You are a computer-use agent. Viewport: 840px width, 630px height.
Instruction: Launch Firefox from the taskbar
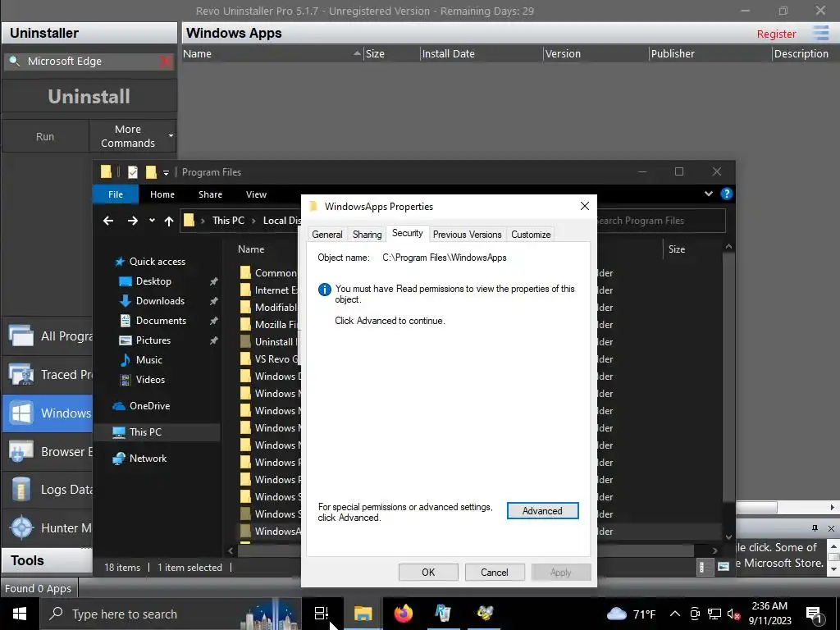pyautogui.click(x=404, y=614)
